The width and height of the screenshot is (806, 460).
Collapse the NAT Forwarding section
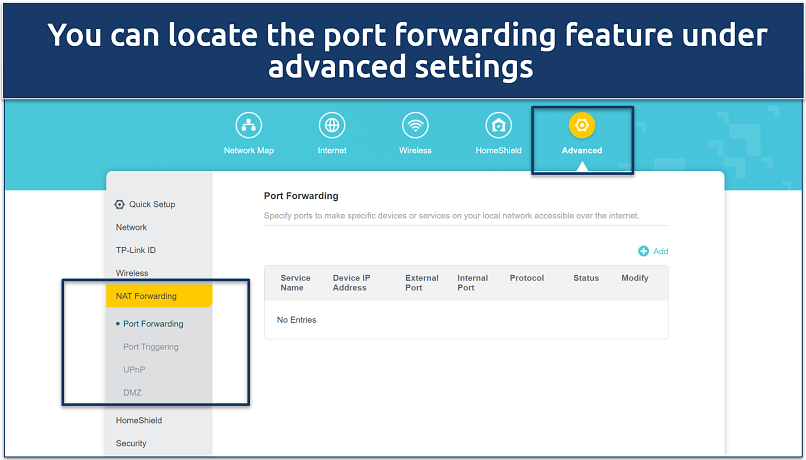[x=146, y=296]
